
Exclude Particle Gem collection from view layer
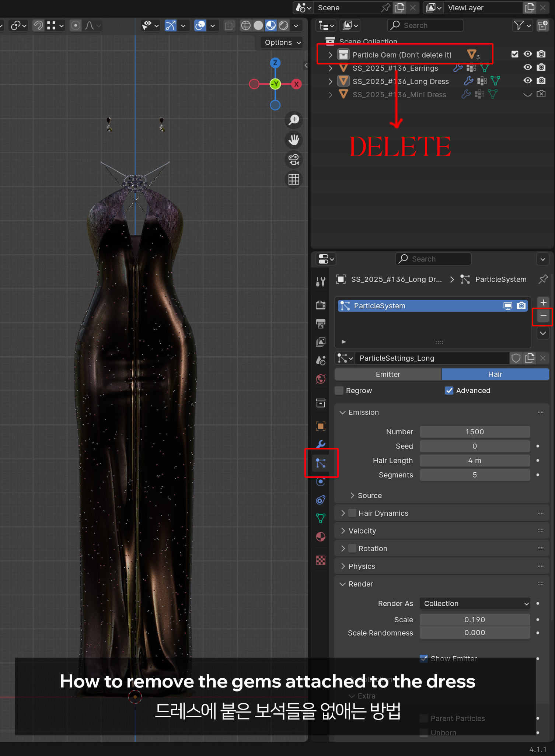(515, 54)
